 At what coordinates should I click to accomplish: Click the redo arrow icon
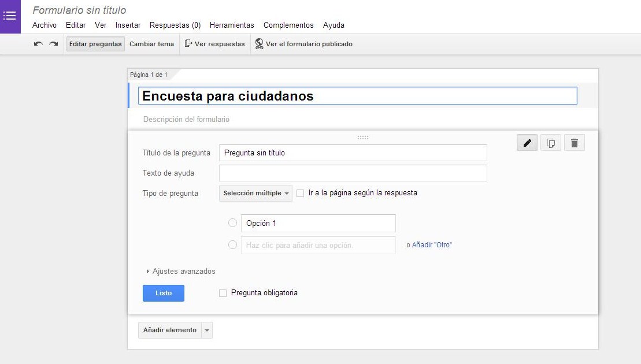coord(53,44)
